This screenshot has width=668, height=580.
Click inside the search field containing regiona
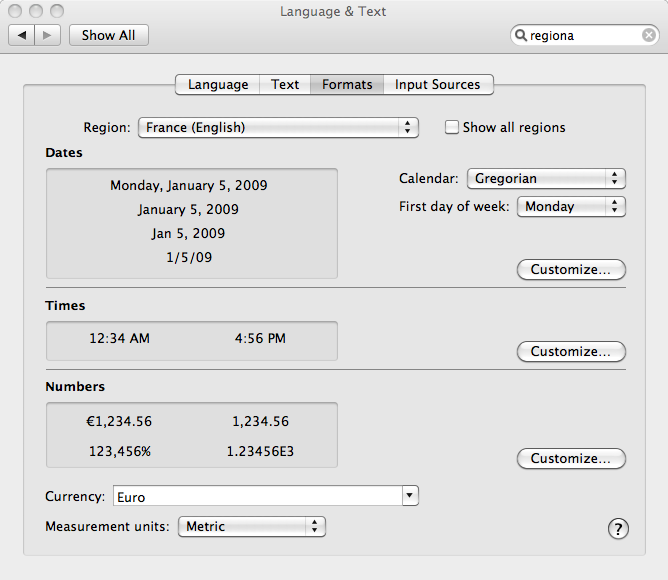(x=584, y=35)
